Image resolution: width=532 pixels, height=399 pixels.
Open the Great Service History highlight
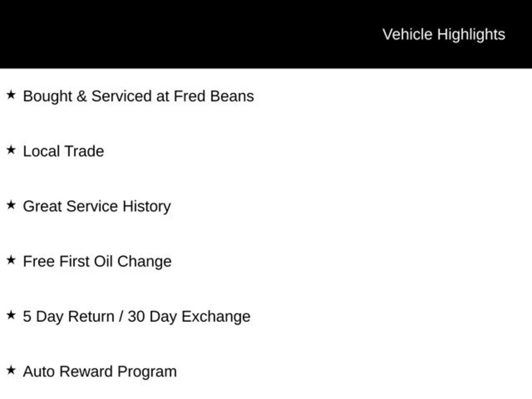tap(97, 206)
